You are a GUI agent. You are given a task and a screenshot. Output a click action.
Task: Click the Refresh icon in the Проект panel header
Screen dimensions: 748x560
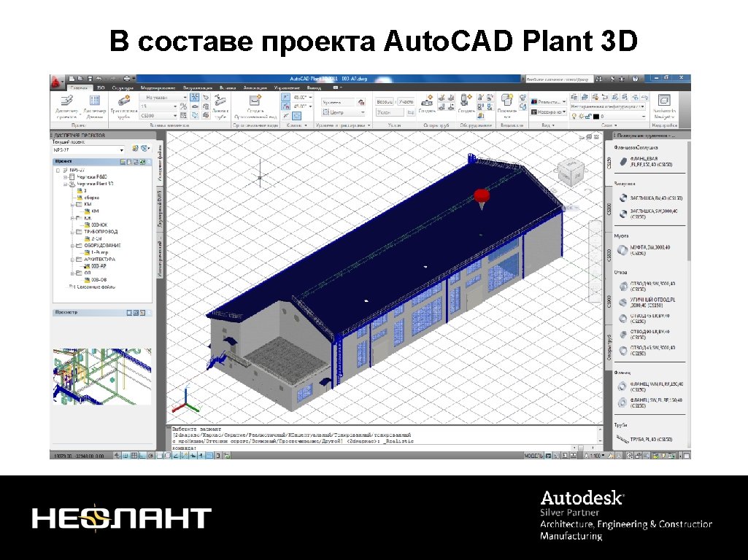[142, 161]
